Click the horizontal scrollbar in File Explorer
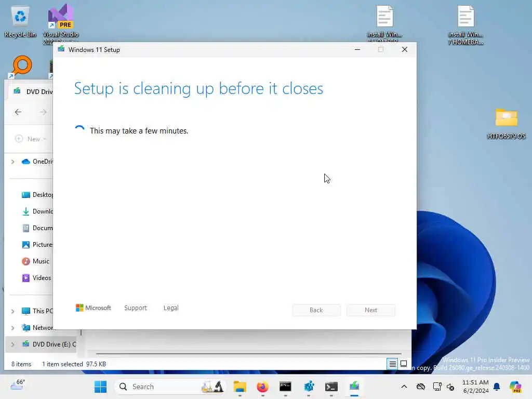Viewport: 532px width, 399px height. (248, 354)
